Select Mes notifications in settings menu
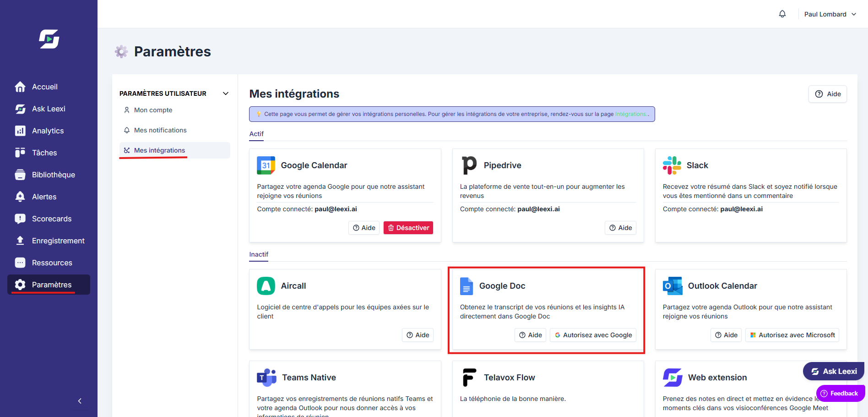The width and height of the screenshot is (868, 417). point(174,130)
